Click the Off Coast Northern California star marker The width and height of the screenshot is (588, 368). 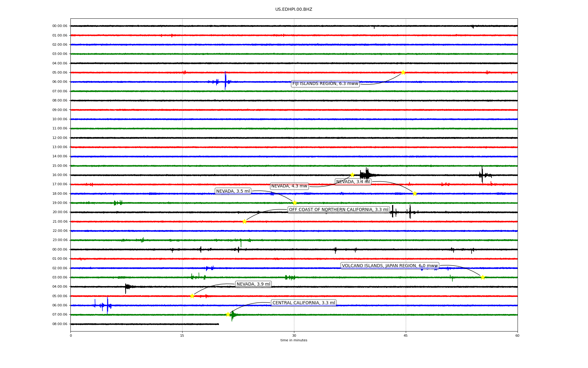tap(244, 221)
